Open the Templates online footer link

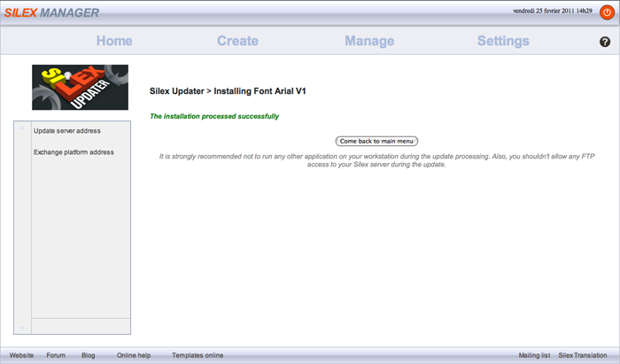click(x=198, y=355)
